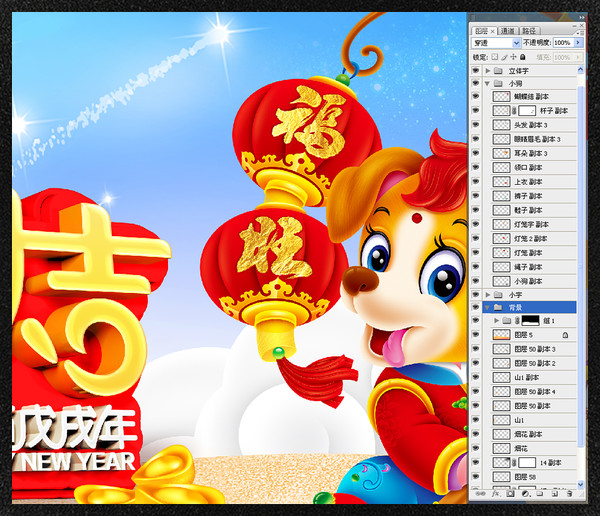Toggle visibility of 头发 副本 3 layer
Screen dimensions: 600x516
tap(476, 125)
